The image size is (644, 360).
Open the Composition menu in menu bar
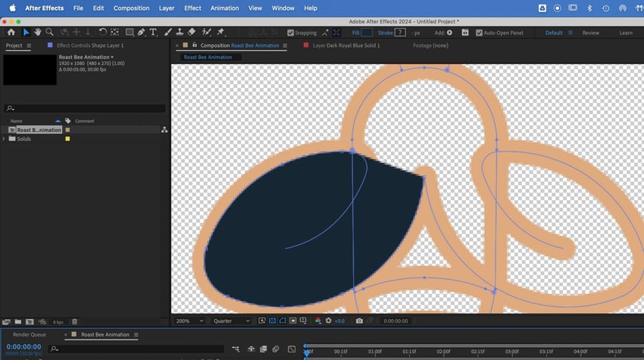coord(131,8)
